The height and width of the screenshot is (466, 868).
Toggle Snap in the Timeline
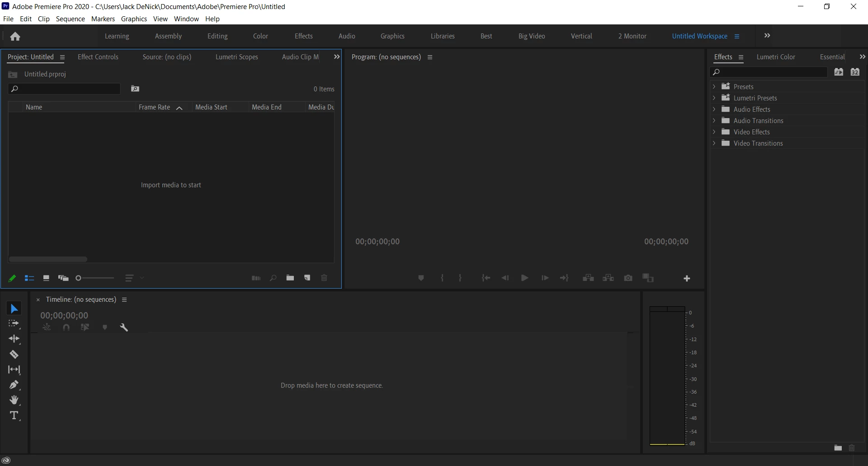click(x=66, y=327)
